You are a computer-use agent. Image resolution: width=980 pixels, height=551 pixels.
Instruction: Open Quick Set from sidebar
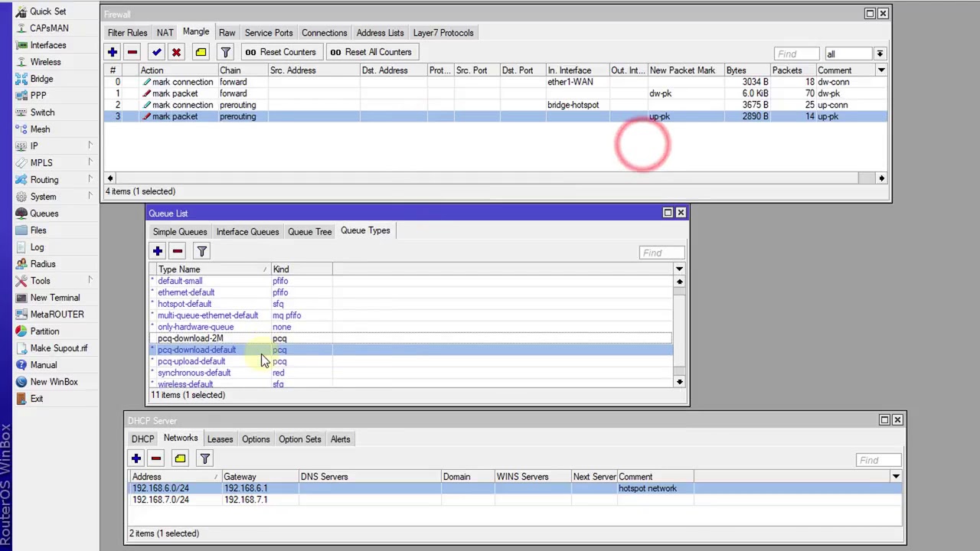pyautogui.click(x=47, y=11)
